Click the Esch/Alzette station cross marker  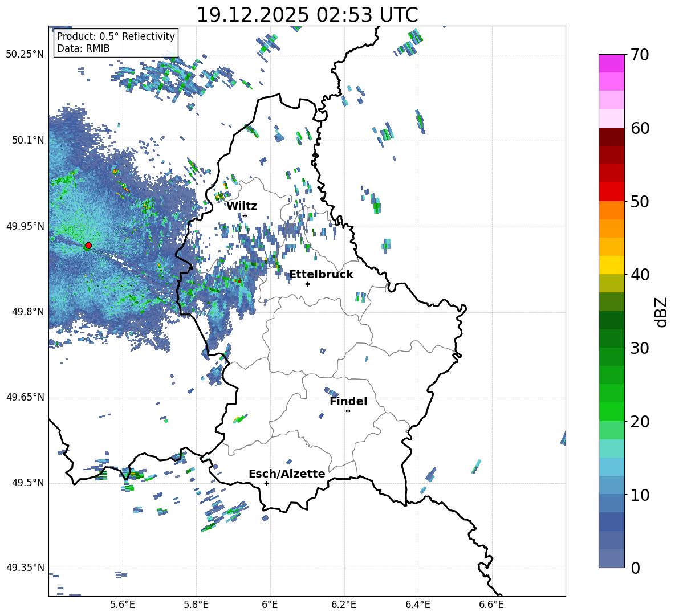tap(266, 483)
